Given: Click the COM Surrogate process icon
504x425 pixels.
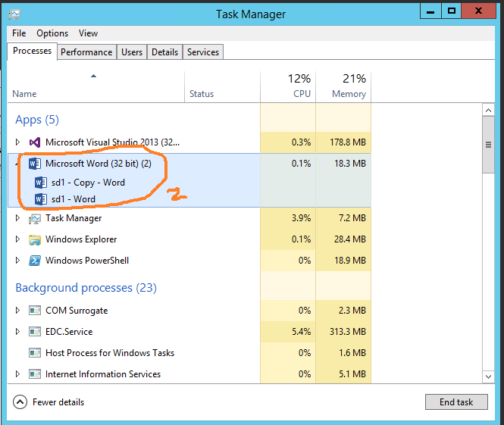Looking at the screenshot, I should 35,311.
